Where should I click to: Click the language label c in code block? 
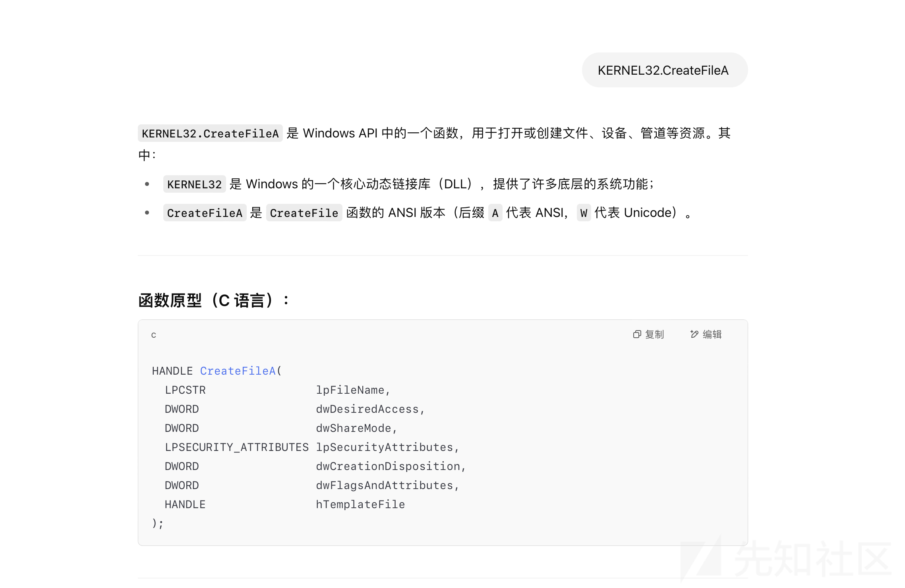154,335
